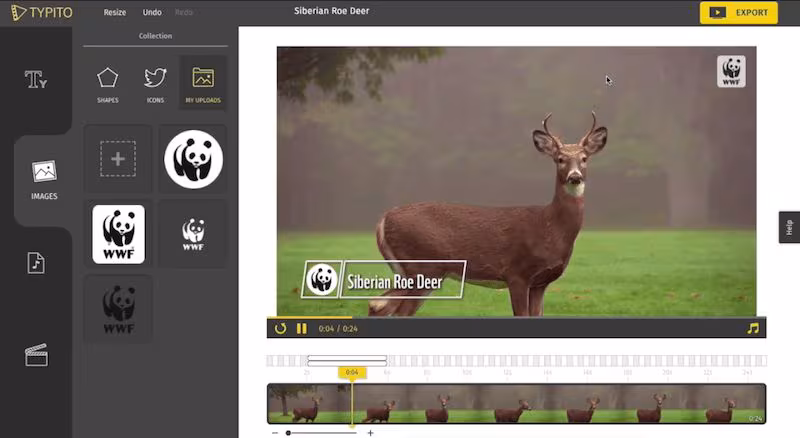The height and width of the screenshot is (438, 800).
Task: Click the Typito logo
Action: point(42,12)
